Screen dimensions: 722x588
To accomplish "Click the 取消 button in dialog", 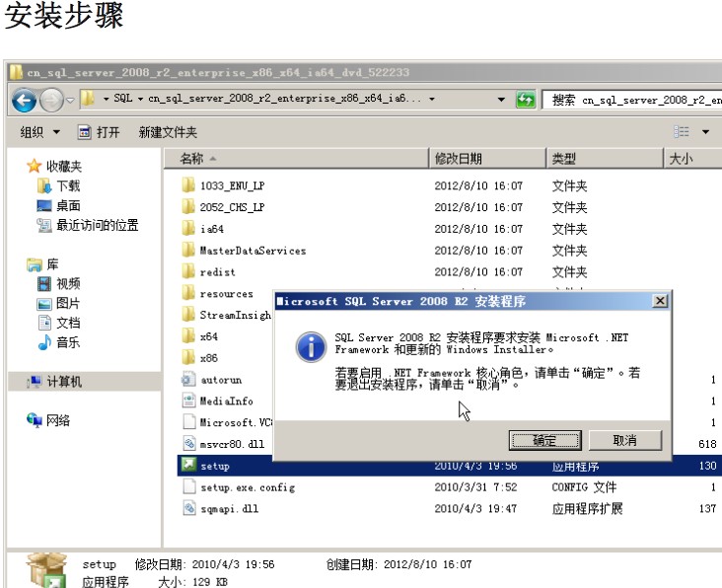I will point(624,440).
